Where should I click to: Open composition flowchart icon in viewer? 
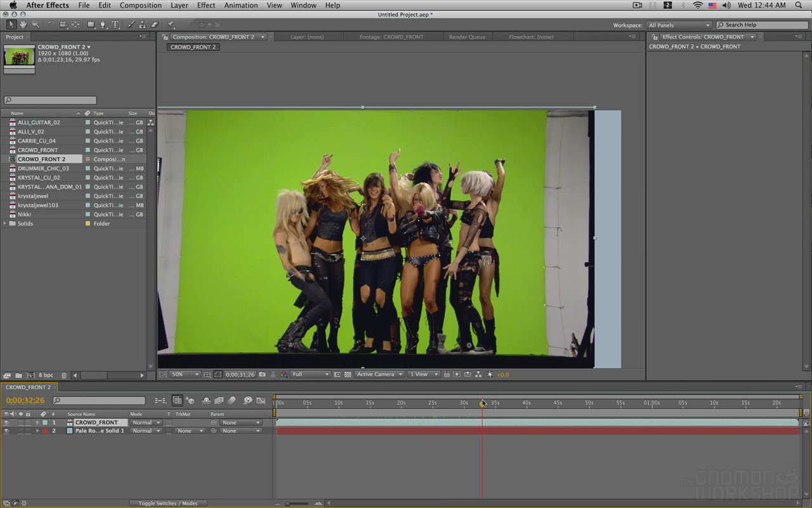(x=478, y=375)
